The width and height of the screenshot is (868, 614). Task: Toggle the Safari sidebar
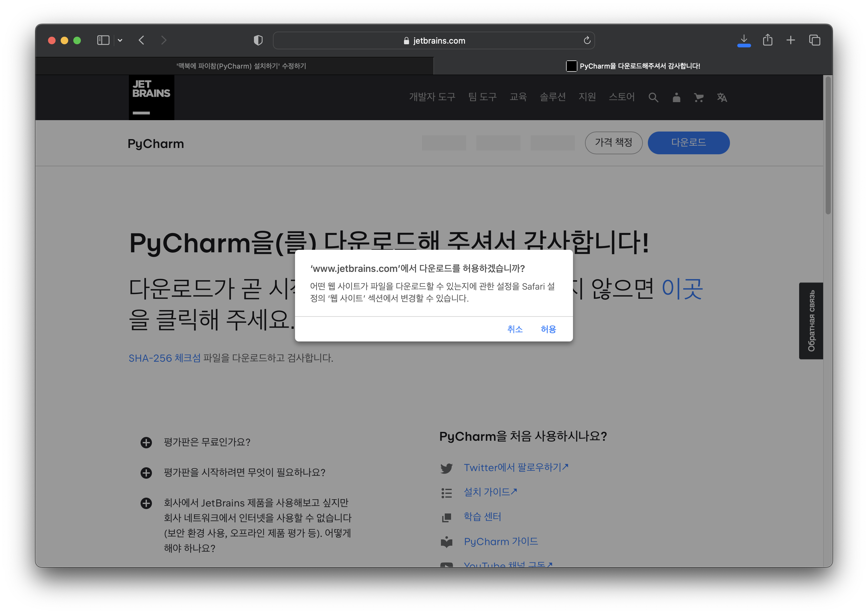coord(103,40)
